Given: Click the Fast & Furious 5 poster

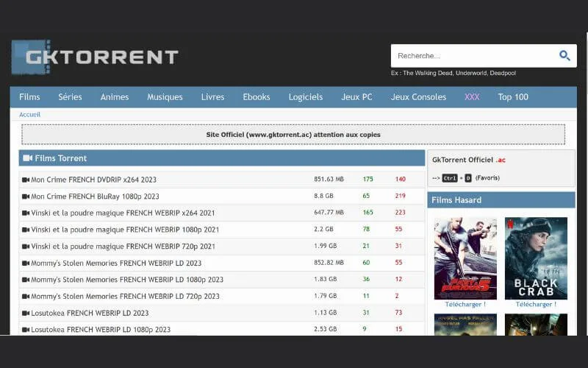Looking at the screenshot, I should [x=465, y=258].
